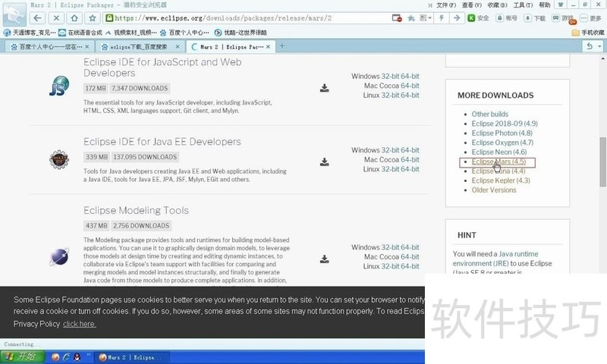The image size is (607, 364).
Task: Open Eclipse Mars (4.5) link
Action: pyautogui.click(x=499, y=162)
